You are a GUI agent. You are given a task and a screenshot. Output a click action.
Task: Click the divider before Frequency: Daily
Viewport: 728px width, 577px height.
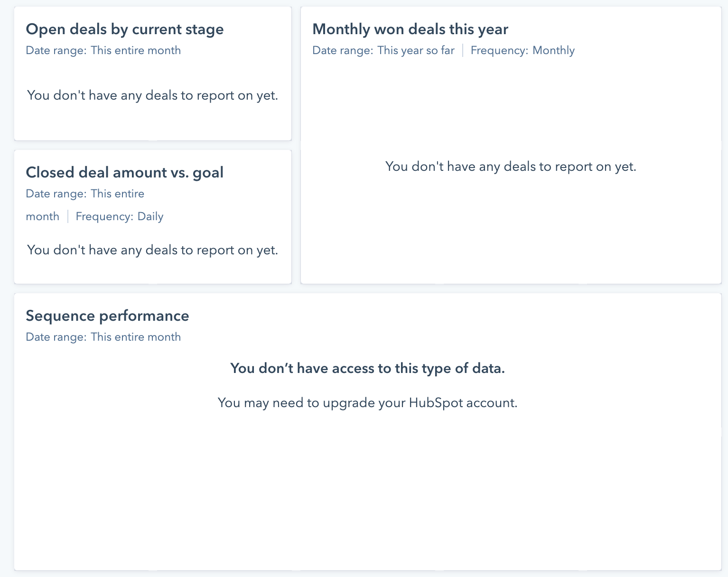68,216
